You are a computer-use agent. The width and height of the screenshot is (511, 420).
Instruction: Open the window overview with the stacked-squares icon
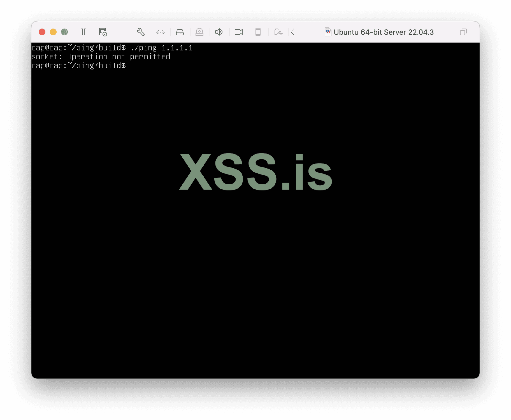click(463, 32)
